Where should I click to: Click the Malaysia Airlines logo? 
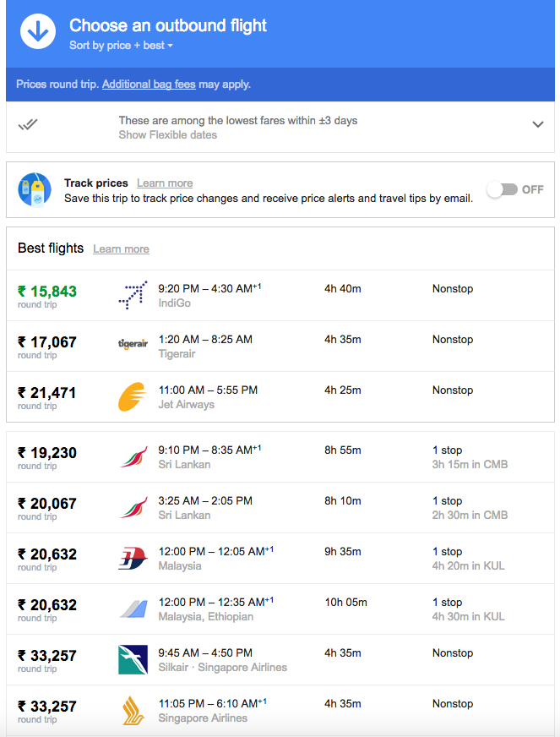click(x=133, y=558)
